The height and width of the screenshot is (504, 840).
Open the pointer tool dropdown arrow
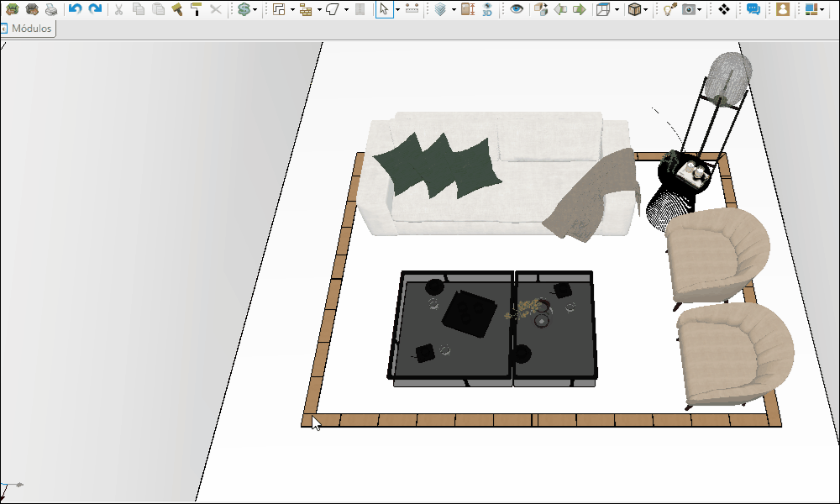point(397,9)
